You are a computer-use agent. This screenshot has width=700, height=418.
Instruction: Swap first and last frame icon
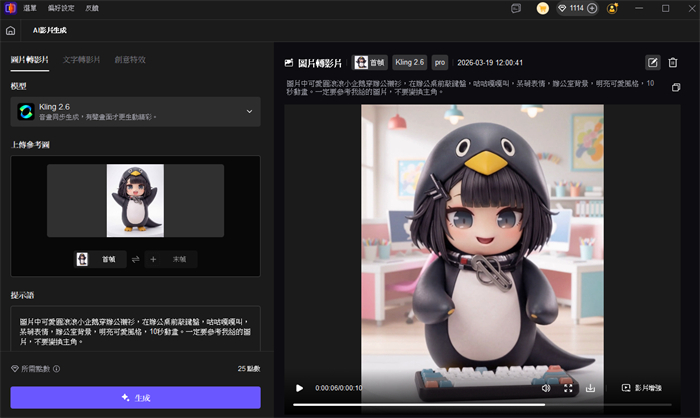[x=136, y=259]
